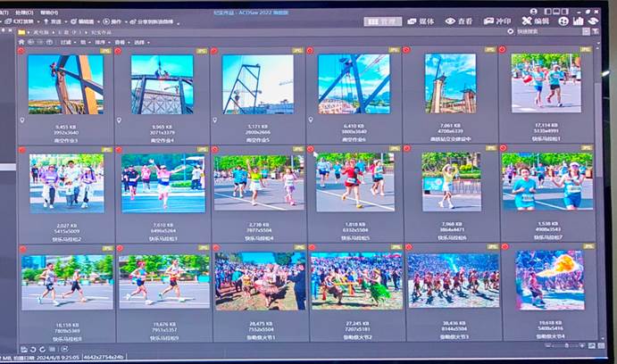Toggle the red tag on first second-row thumbnail
This screenshot has width=617, height=364.
[x=21, y=150]
